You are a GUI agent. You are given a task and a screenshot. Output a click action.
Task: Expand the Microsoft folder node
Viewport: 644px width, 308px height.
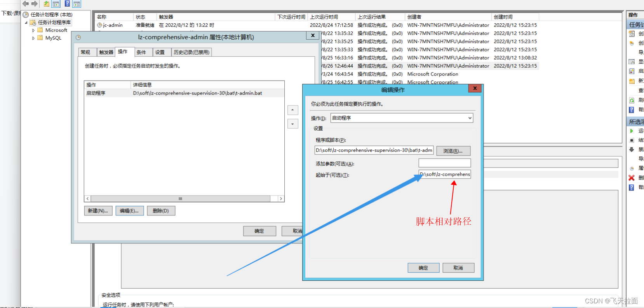click(x=33, y=30)
